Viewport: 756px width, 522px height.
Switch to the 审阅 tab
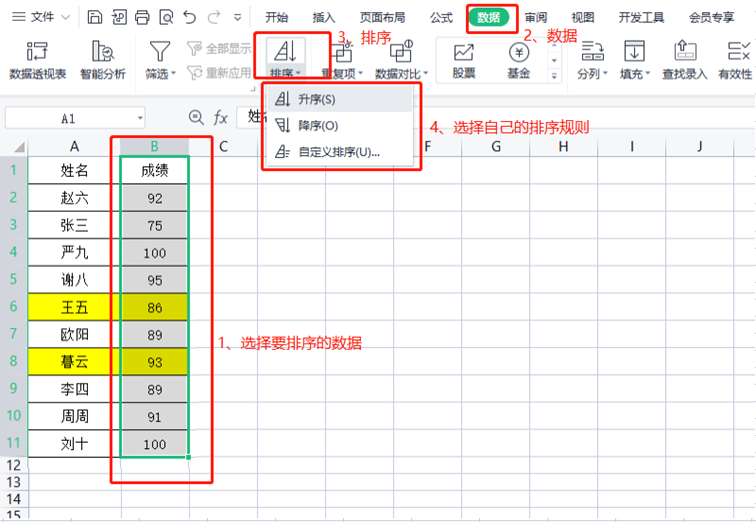point(536,18)
